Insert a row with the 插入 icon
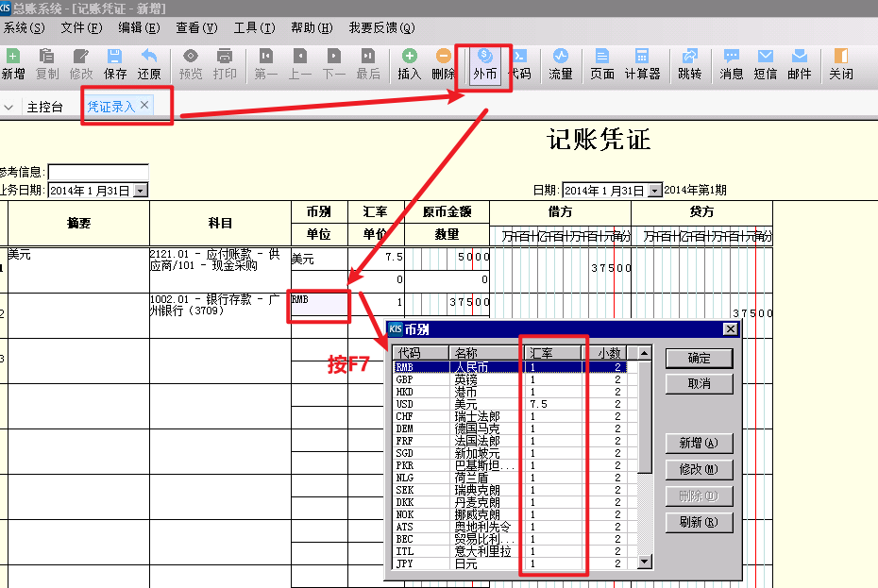The height and width of the screenshot is (588, 878). pyautogui.click(x=410, y=64)
